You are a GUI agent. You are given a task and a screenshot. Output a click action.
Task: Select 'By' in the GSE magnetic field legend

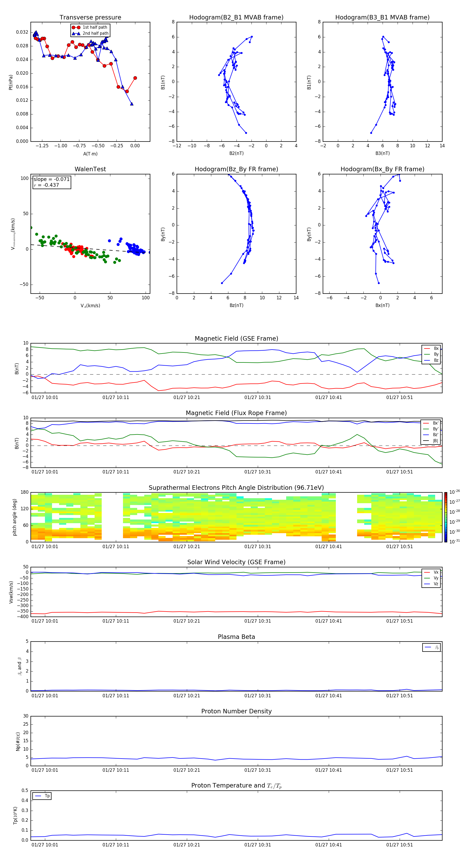431,355
